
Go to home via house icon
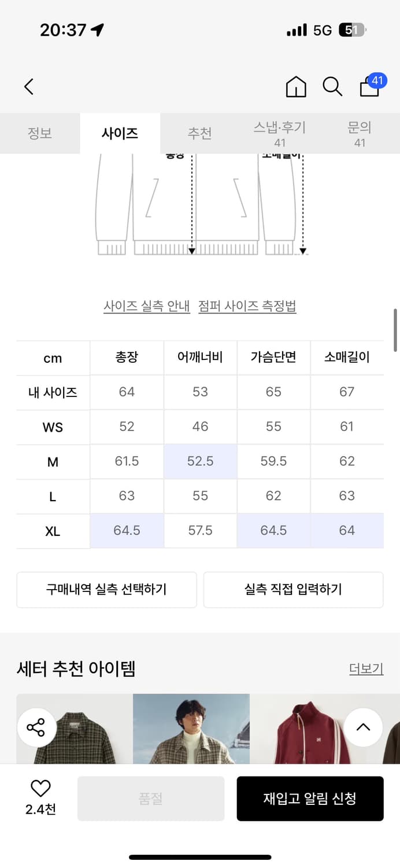click(x=296, y=87)
